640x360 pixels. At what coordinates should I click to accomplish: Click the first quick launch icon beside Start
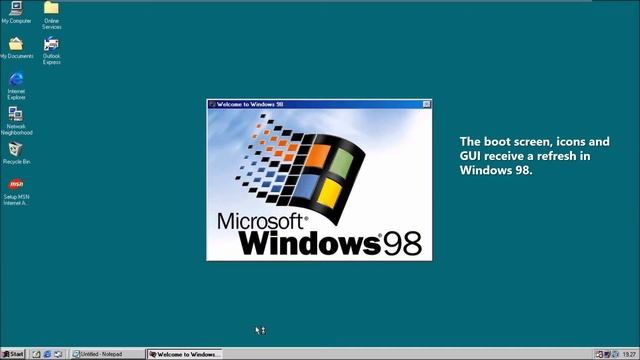tap(36, 354)
